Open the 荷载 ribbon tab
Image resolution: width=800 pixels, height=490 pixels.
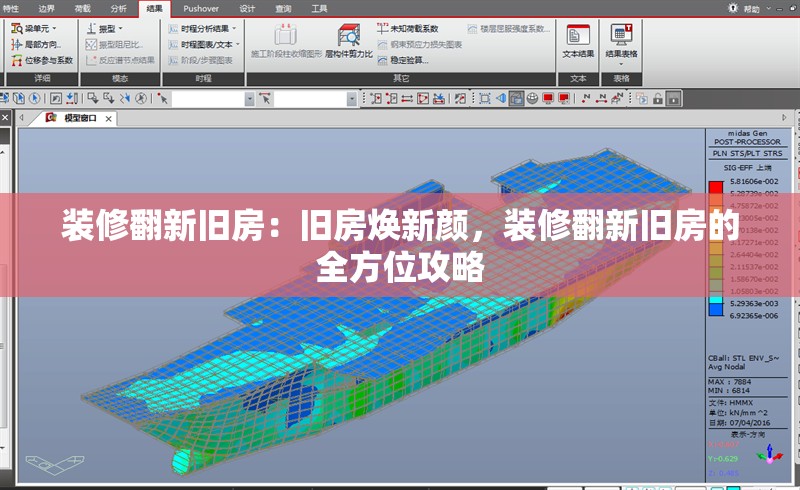[82, 8]
